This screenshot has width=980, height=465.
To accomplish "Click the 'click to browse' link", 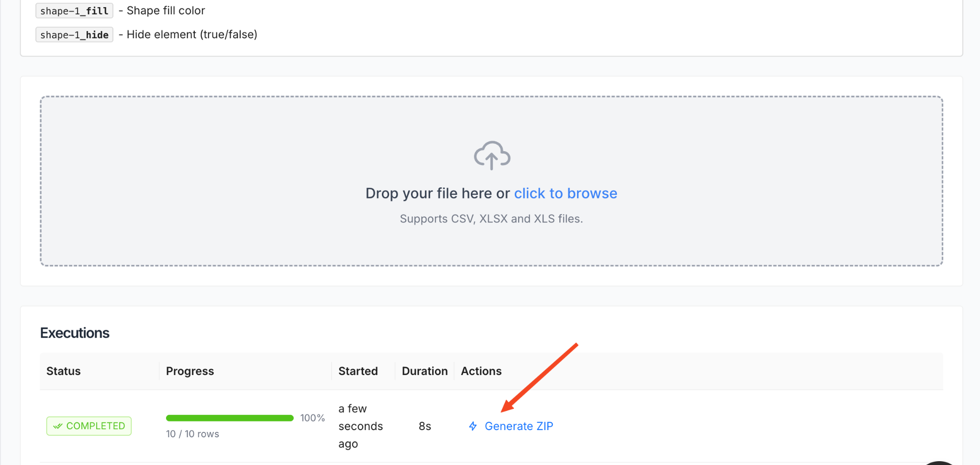I will click(565, 193).
